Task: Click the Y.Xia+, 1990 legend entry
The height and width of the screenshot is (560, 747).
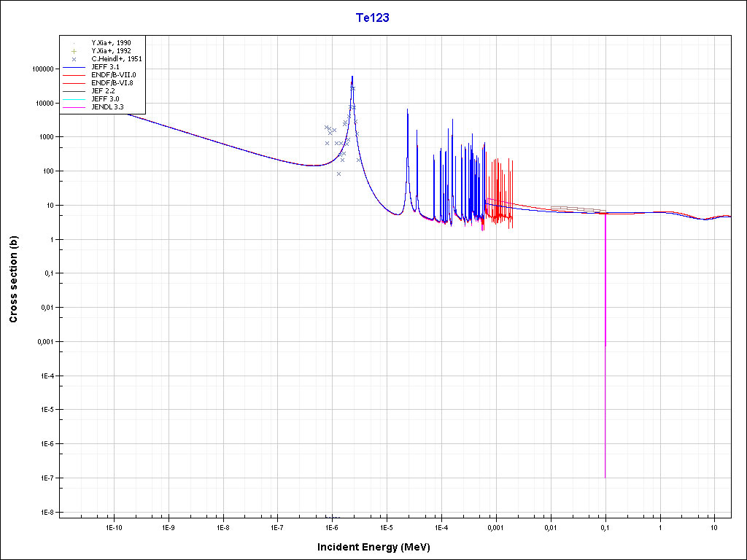Action: (111, 43)
